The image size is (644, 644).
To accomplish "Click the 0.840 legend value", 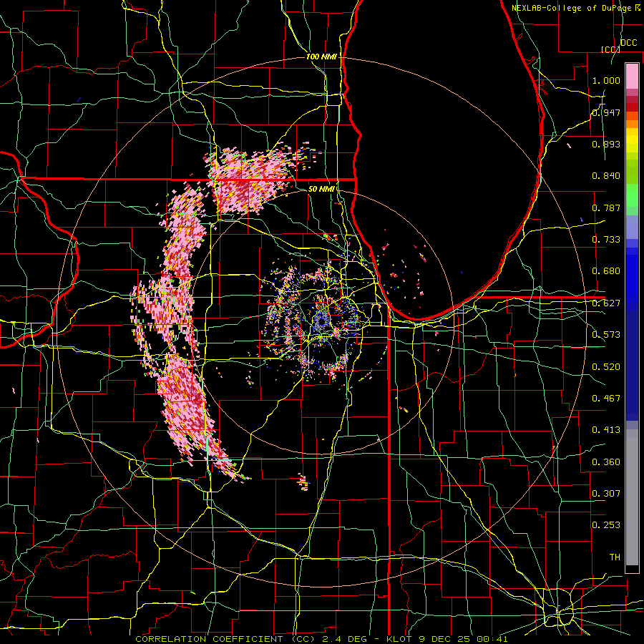I will click(606, 176).
